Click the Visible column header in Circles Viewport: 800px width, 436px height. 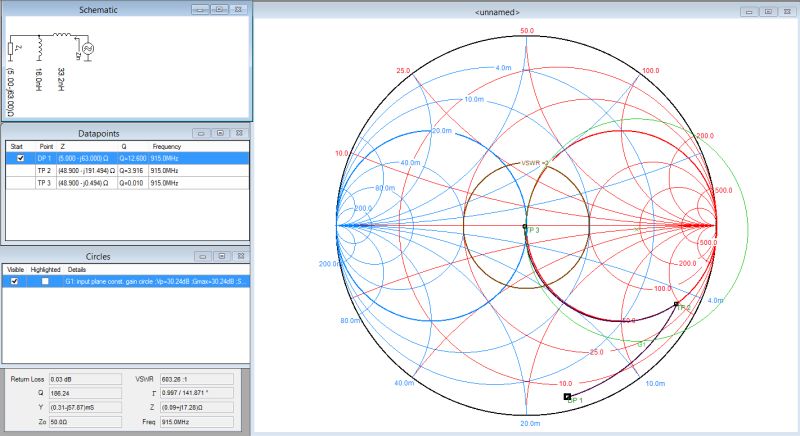[15, 269]
